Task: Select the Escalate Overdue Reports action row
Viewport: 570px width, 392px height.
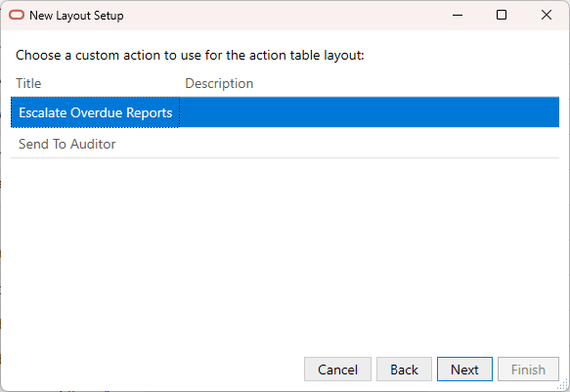Action: 285,112
